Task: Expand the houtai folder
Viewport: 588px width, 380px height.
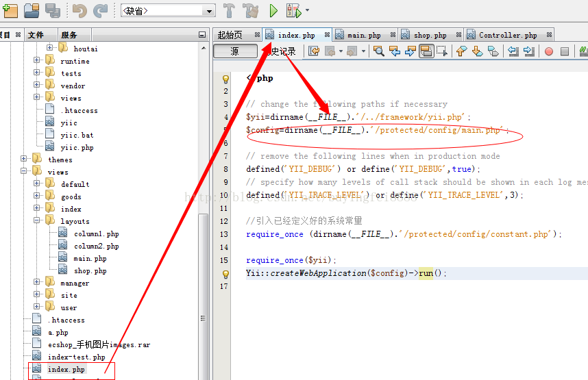Action: [x=49, y=48]
